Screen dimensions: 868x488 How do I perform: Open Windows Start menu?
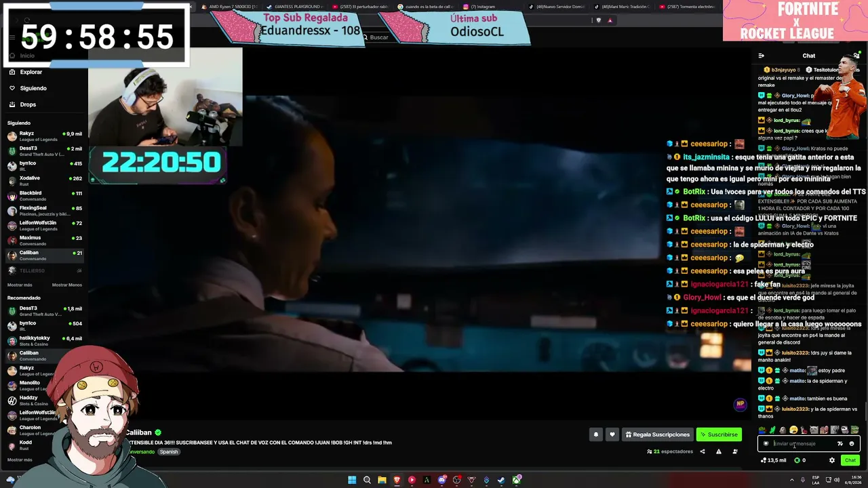[x=352, y=481]
